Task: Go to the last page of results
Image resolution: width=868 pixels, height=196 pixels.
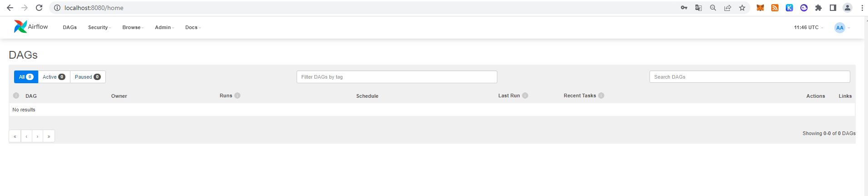Action: (x=49, y=136)
